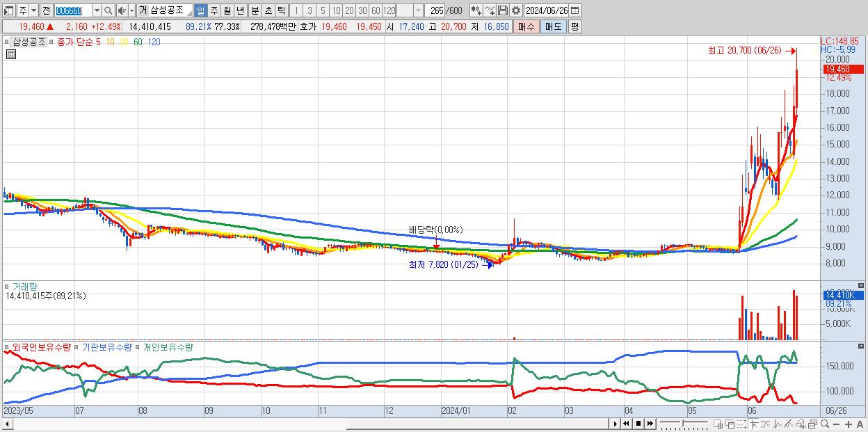
Task: Click the 거 button before stock name
Action: point(143,10)
